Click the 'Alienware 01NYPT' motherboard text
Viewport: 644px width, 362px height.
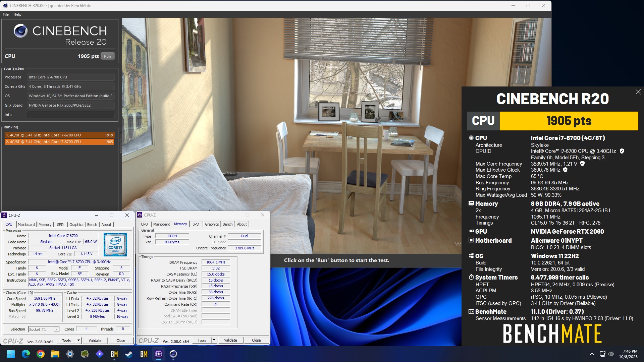[x=556, y=240]
